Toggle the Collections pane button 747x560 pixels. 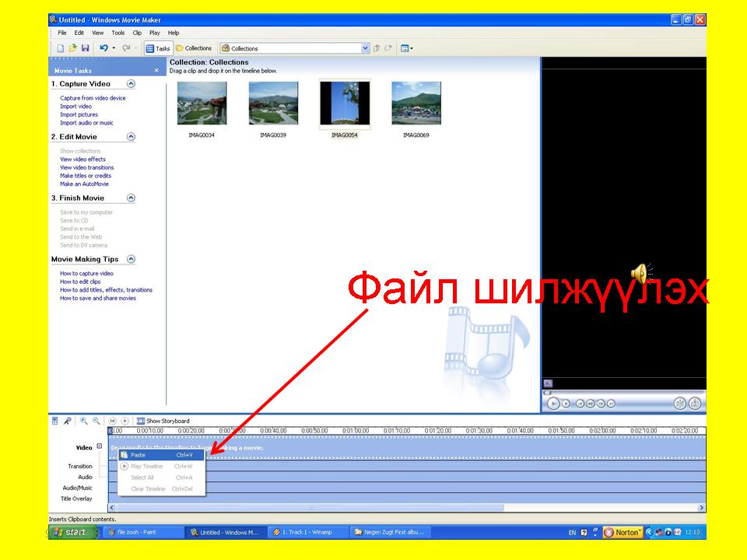pos(194,48)
